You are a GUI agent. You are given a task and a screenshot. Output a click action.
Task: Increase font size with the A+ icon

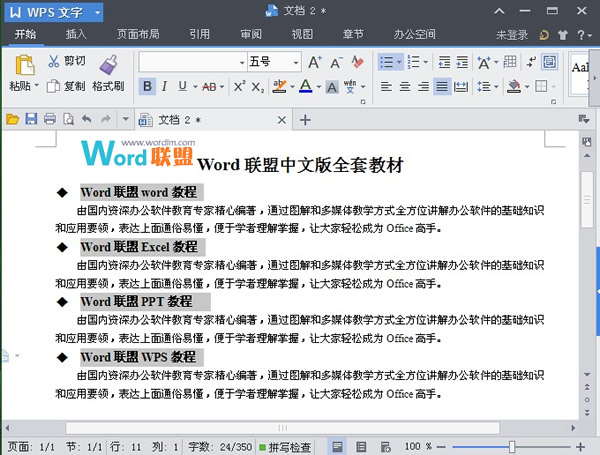coord(314,62)
